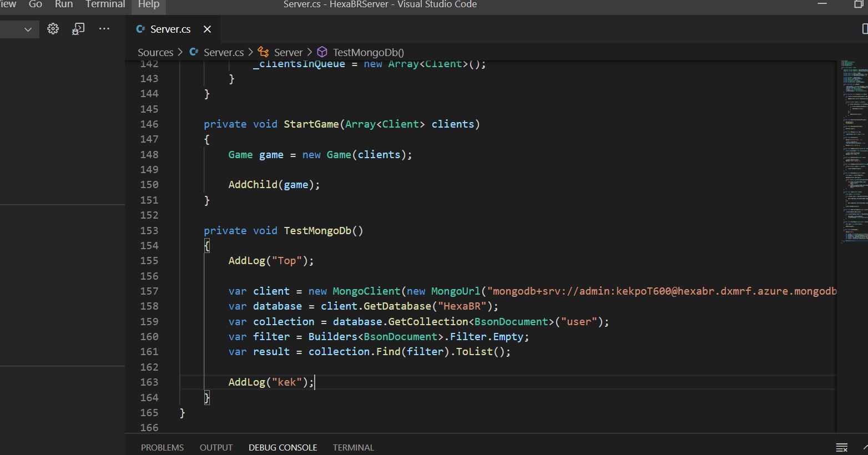This screenshot has height=455, width=868.
Task: Switch to the TERMINAL panel tab
Action: [x=354, y=447]
